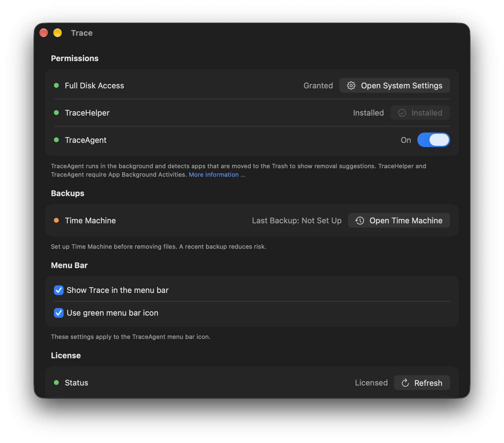Click 'These settings apply to the TraceAgent' note
The height and width of the screenshot is (443, 504).
tap(131, 337)
